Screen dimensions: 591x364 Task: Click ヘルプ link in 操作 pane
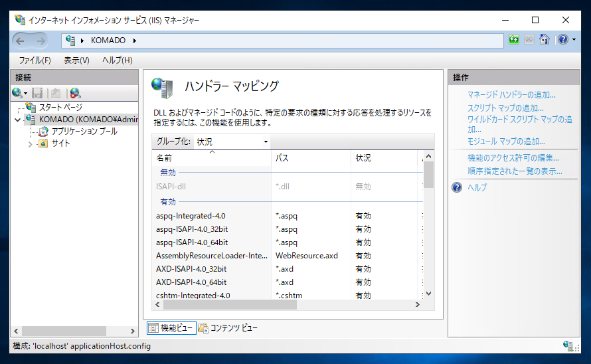click(x=477, y=187)
